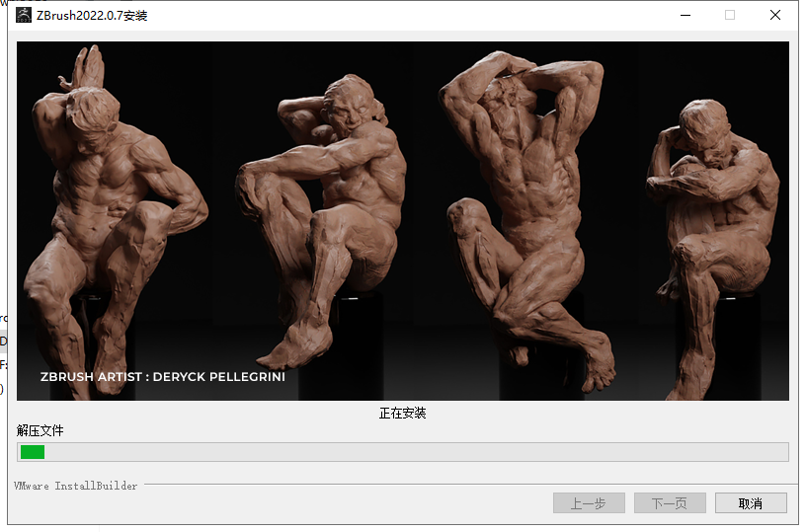This screenshot has height=532, width=806.
Task: Click the green filled progress segment
Action: pyautogui.click(x=33, y=452)
